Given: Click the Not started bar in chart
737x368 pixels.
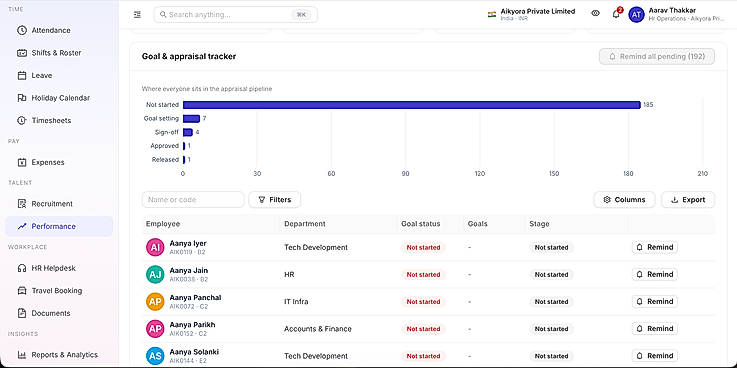Looking at the screenshot, I should click(412, 105).
